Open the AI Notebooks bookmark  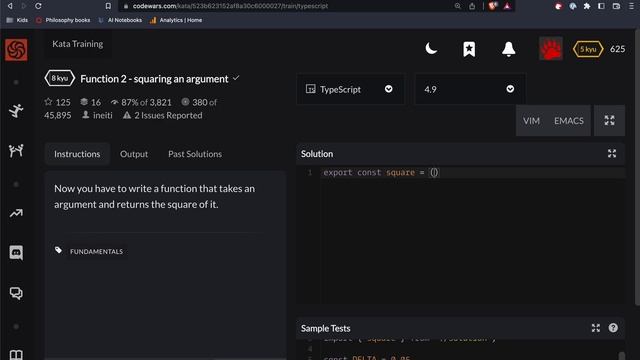click(120, 20)
